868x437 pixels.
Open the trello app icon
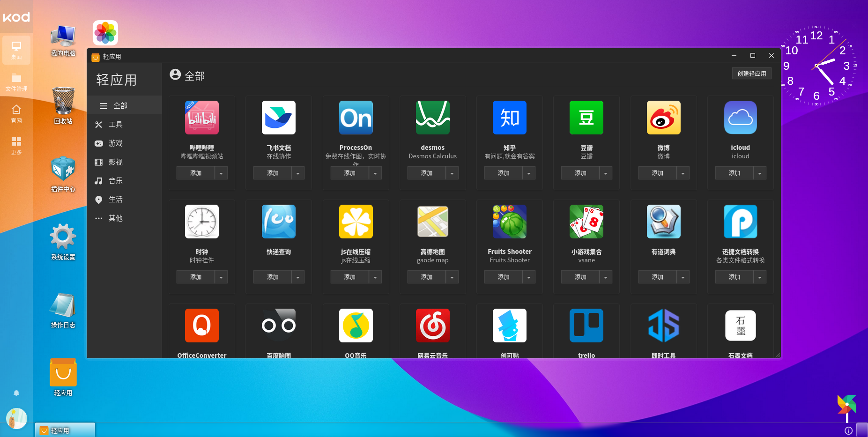point(586,326)
